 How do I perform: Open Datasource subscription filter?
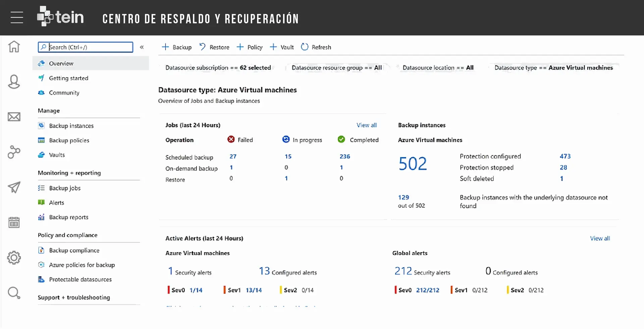click(218, 68)
